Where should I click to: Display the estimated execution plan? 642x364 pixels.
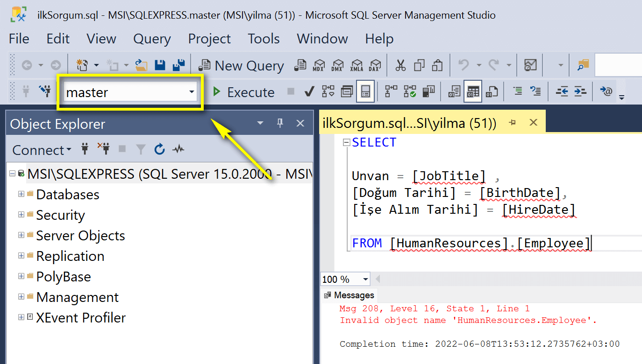pyautogui.click(x=328, y=91)
